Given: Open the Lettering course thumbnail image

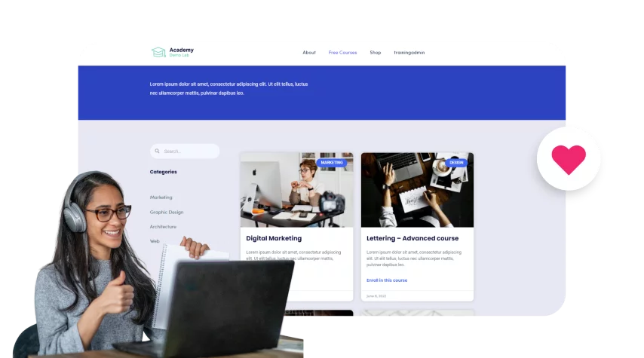Looking at the screenshot, I should coord(417,190).
